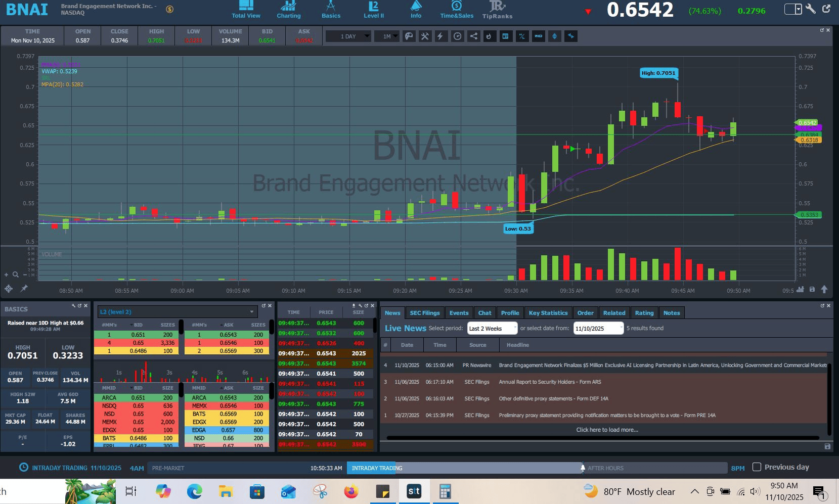Screen dimensions: 839x504
Task: Toggle the data table panel icon
Action: pos(505,36)
